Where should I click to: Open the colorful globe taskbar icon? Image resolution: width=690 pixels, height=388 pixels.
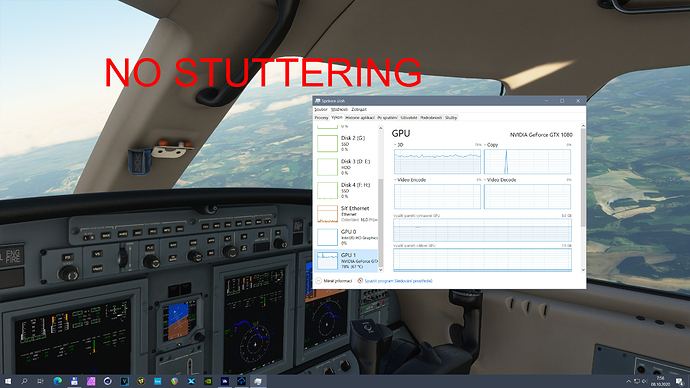click(174, 381)
